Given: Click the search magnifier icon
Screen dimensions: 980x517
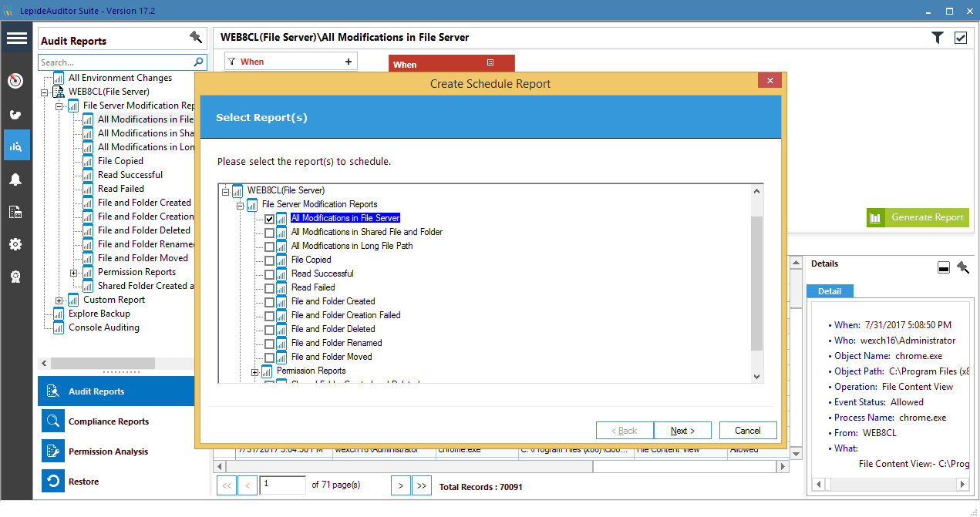Looking at the screenshot, I should (x=199, y=62).
